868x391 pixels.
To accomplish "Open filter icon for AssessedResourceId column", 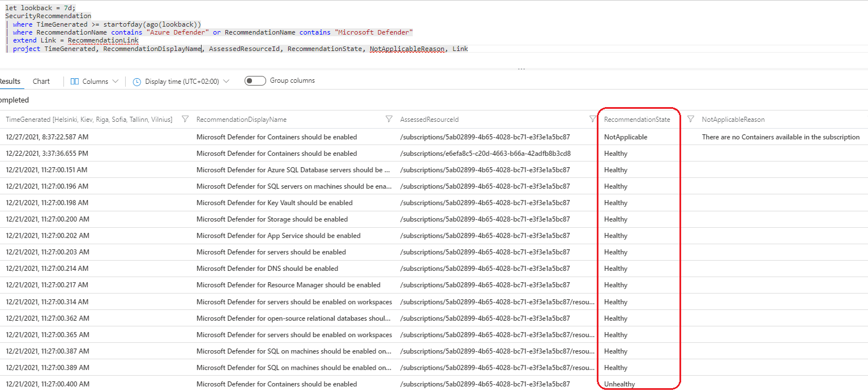I will pos(593,119).
